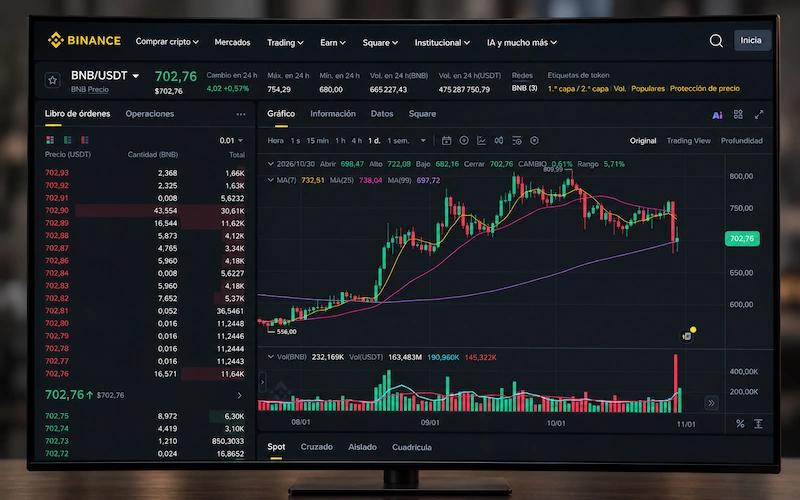Show buy-only order book view

pyautogui.click(x=67, y=140)
